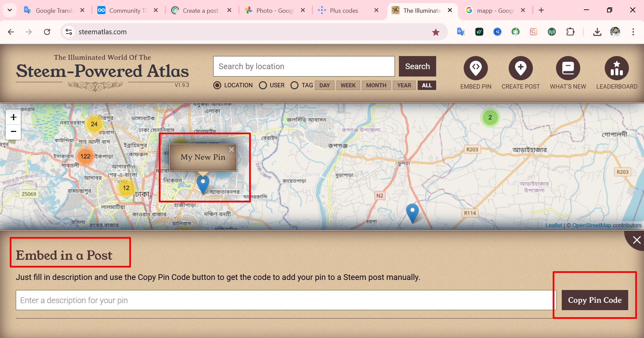Select the USER radio button

pos(263,85)
